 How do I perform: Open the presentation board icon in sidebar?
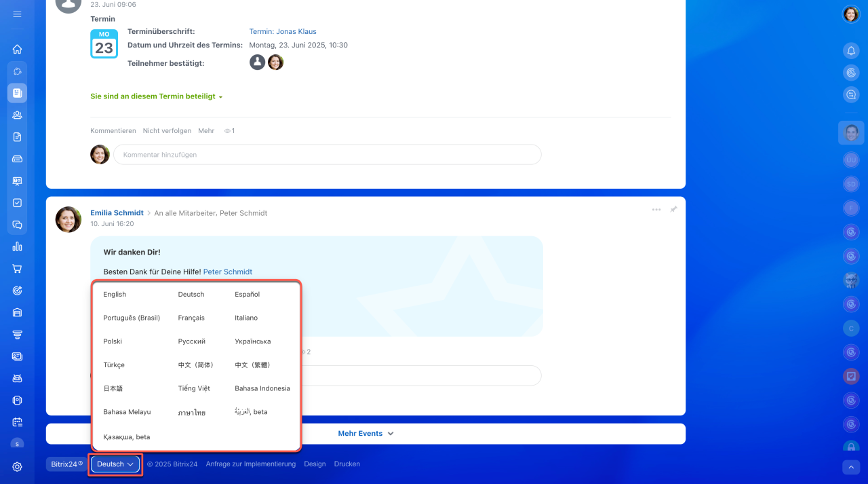(17, 181)
